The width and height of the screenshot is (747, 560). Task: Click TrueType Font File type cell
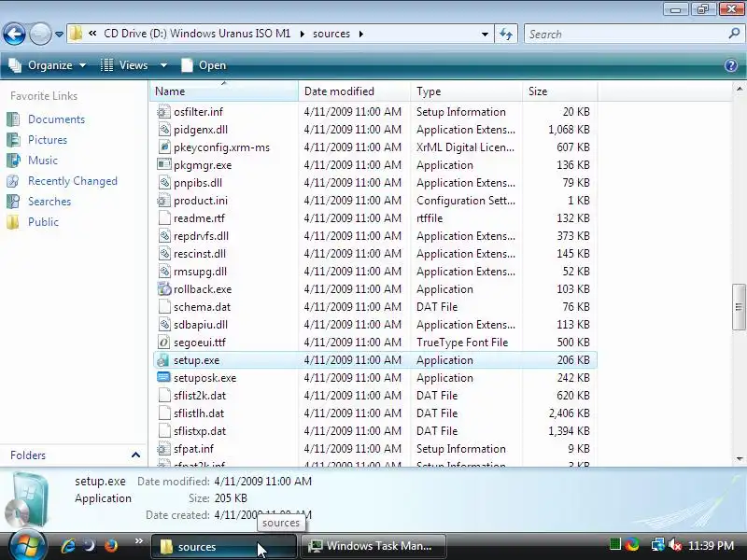click(x=462, y=343)
